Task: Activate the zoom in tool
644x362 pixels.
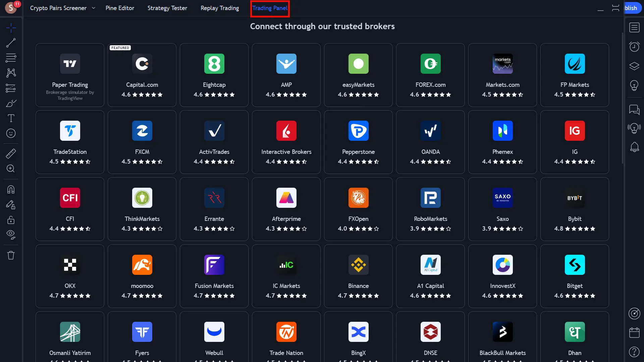Action: [11, 169]
